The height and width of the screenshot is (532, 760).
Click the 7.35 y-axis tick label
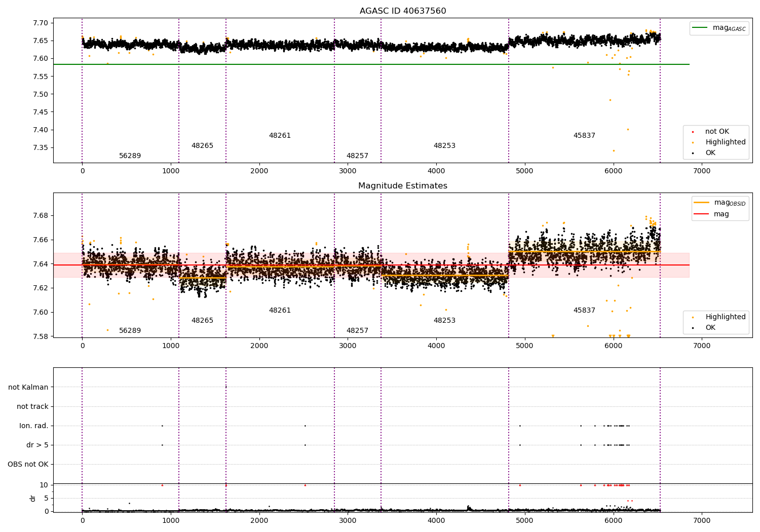pos(41,148)
